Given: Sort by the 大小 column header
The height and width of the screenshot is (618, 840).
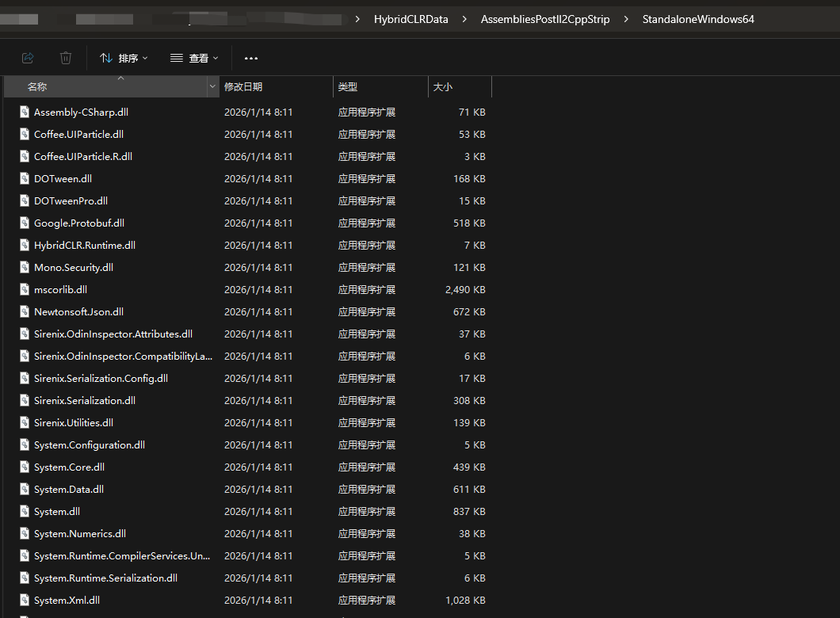Looking at the screenshot, I should click(x=460, y=86).
